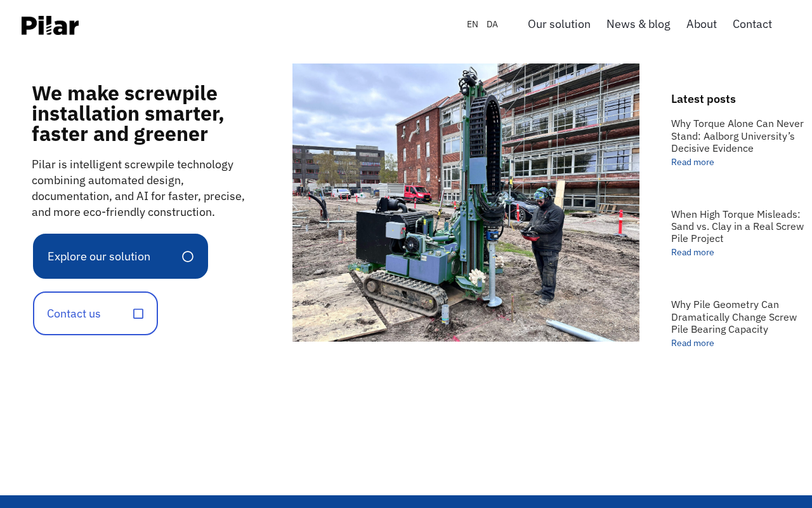This screenshot has height=508, width=812.
Task: Read more about Aalborg University's Decisive Evidence post
Action: tap(693, 162)
